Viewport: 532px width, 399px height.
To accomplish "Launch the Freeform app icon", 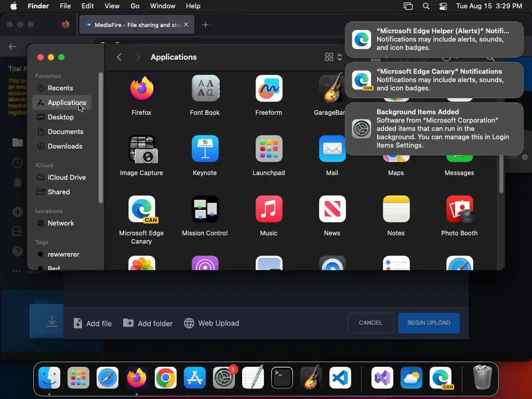I will pos(269,89).
